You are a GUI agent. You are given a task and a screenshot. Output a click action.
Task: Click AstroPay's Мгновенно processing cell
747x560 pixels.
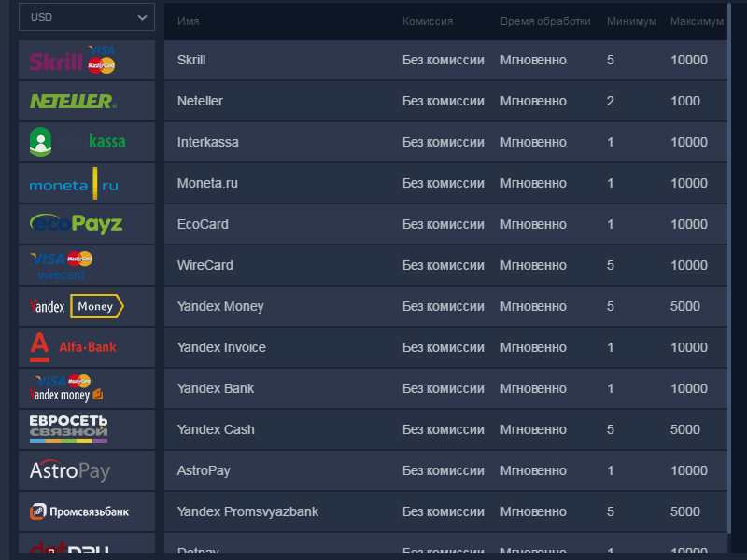coord(533,470)
